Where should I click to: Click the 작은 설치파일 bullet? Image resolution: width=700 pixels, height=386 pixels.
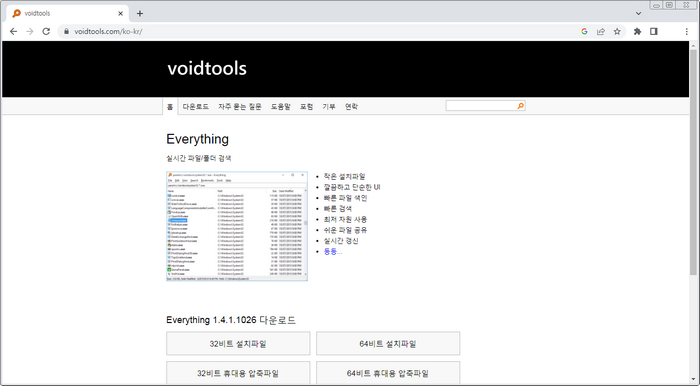pos(345,177)
